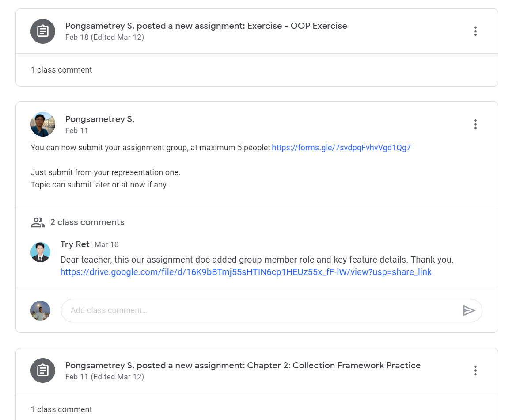Open Pongsametrey S.'s profile avatar on Feb 11 post
Viewport: 505px width, 420px height.
[x=42, y=124]
